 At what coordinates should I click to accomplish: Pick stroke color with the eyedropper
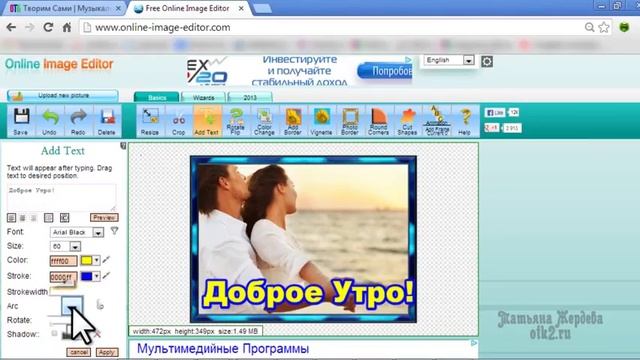tap(106, 276)
